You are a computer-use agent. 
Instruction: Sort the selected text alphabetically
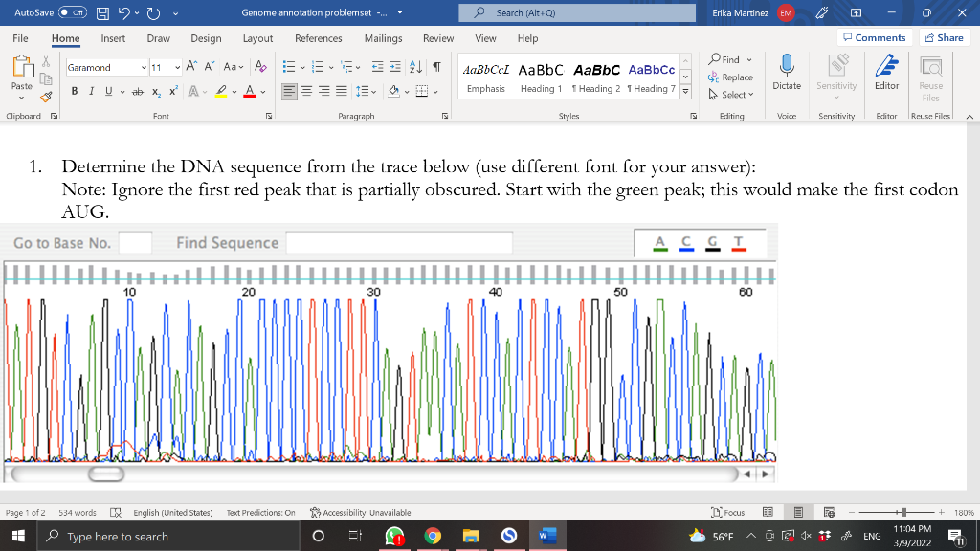415,67
